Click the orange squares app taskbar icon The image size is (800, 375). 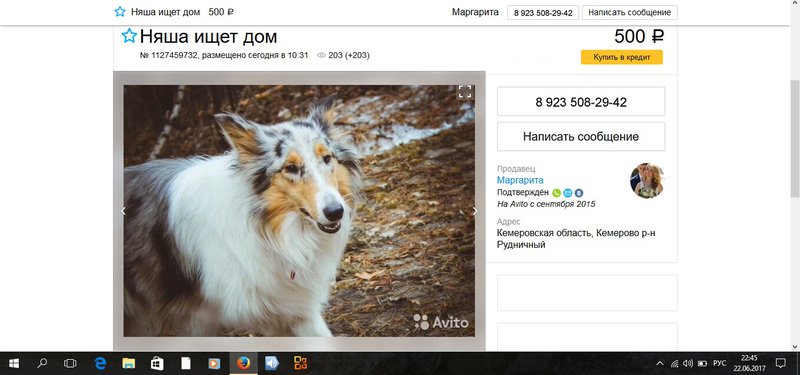click(x=301, y=363)
